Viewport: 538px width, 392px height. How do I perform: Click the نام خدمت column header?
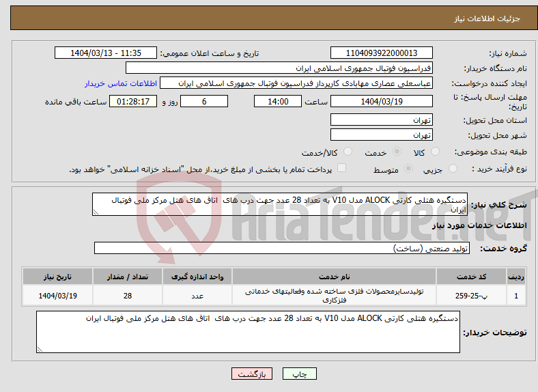(x=334, y=277)
